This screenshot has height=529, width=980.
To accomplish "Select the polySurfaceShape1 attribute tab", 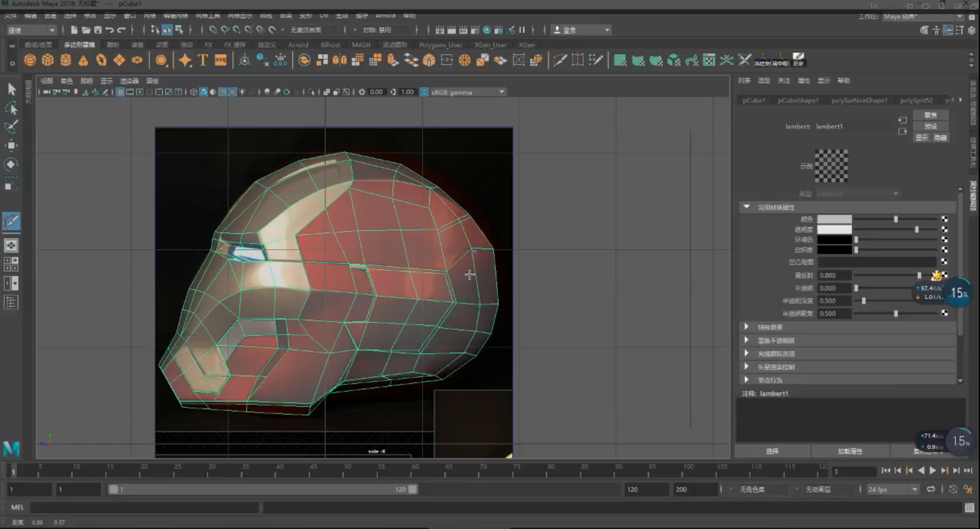I will 859,101.
